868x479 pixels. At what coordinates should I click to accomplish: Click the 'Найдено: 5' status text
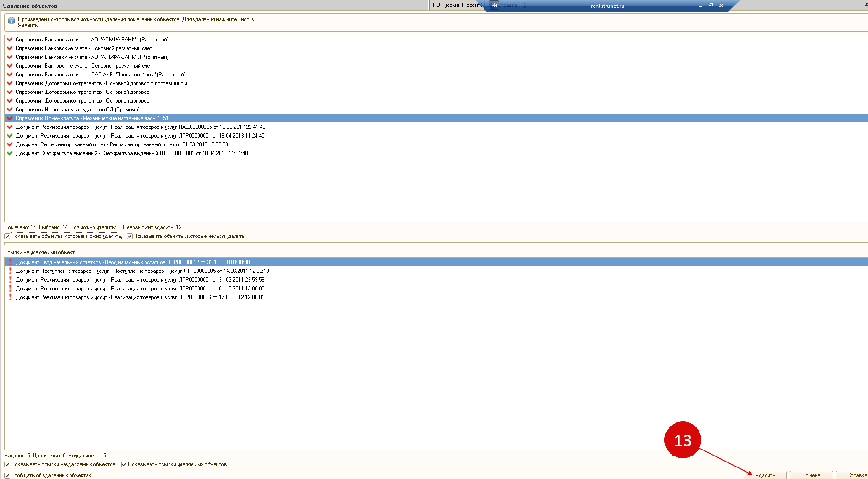[x=17, y=456]
